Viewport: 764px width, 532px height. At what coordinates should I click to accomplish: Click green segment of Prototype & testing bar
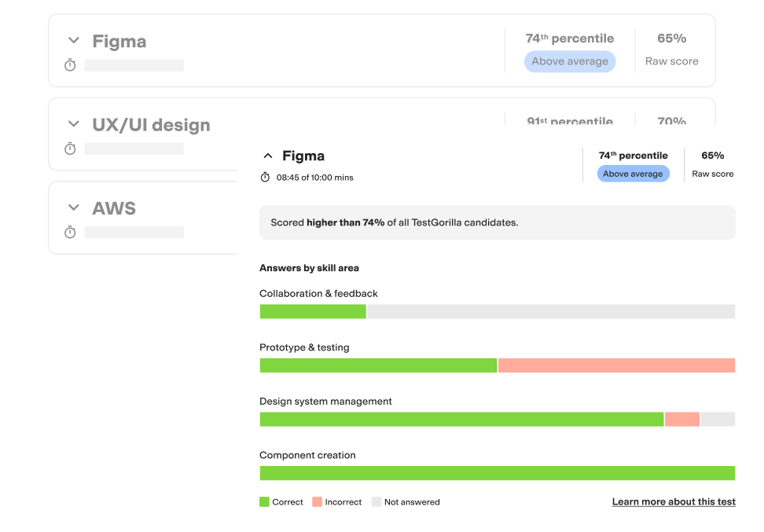click(x=378, y=365)
